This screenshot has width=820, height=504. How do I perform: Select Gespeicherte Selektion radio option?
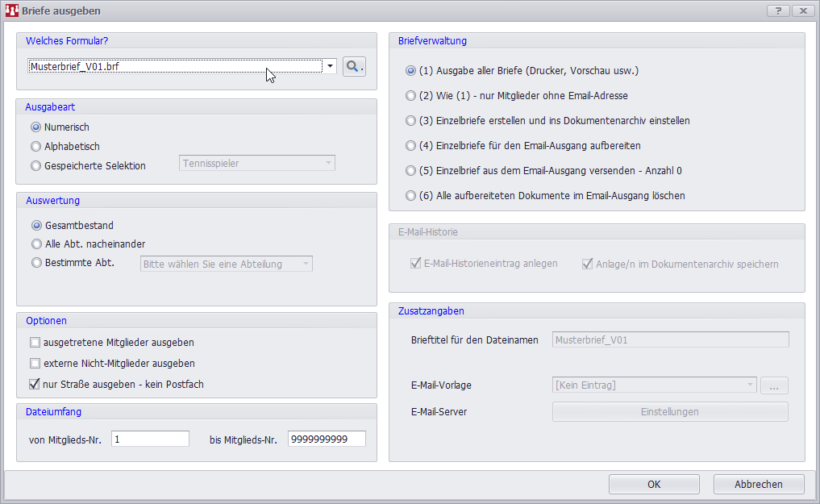pos(35,166)
